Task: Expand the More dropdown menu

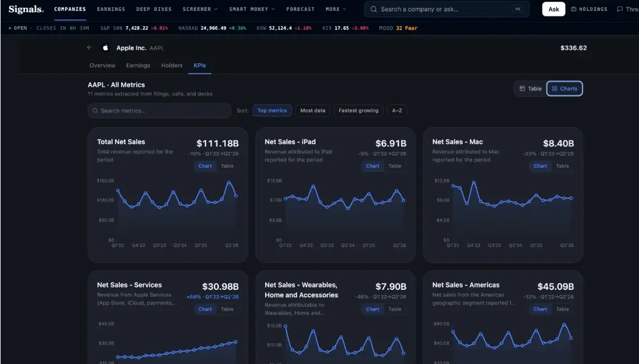Action: coord(336,9)
